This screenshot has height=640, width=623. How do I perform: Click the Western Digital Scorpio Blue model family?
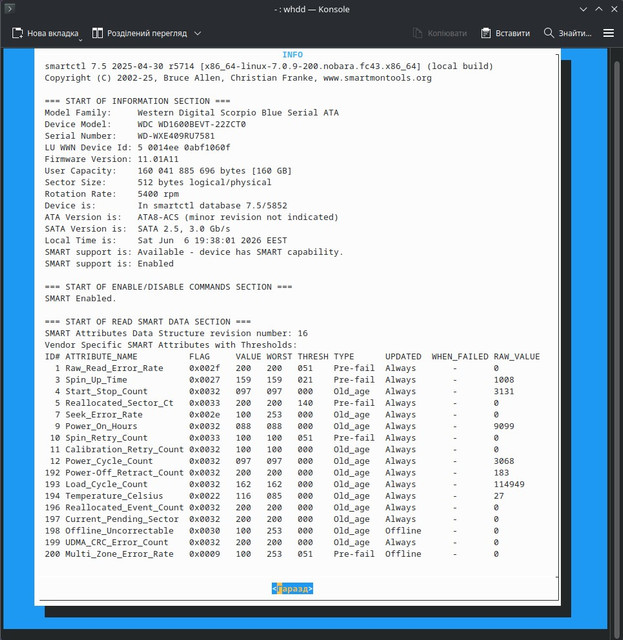pyautogui.click(x=238, y=113)
